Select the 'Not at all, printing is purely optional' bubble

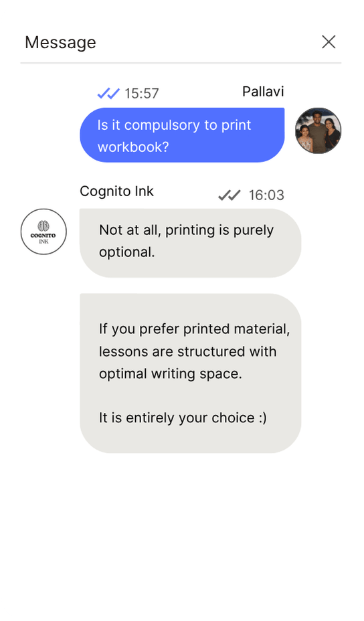point(191,243)
